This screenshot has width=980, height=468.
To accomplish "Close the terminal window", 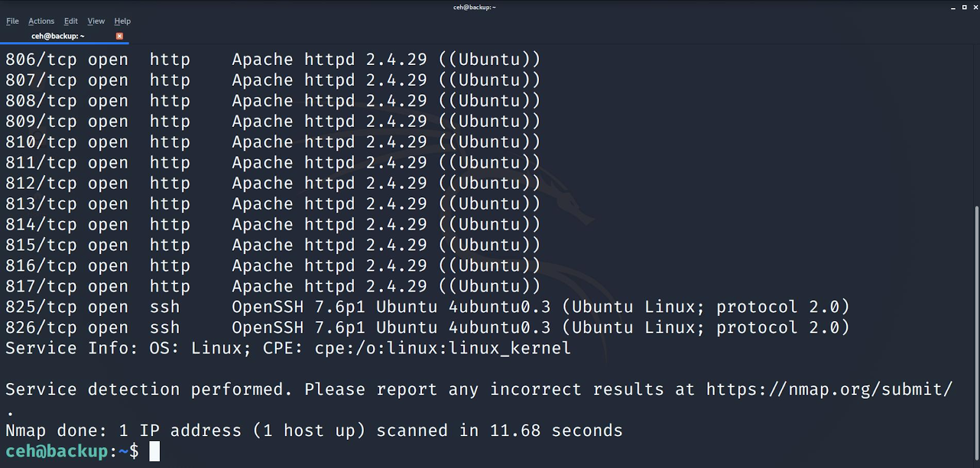I will click(976, 7).
